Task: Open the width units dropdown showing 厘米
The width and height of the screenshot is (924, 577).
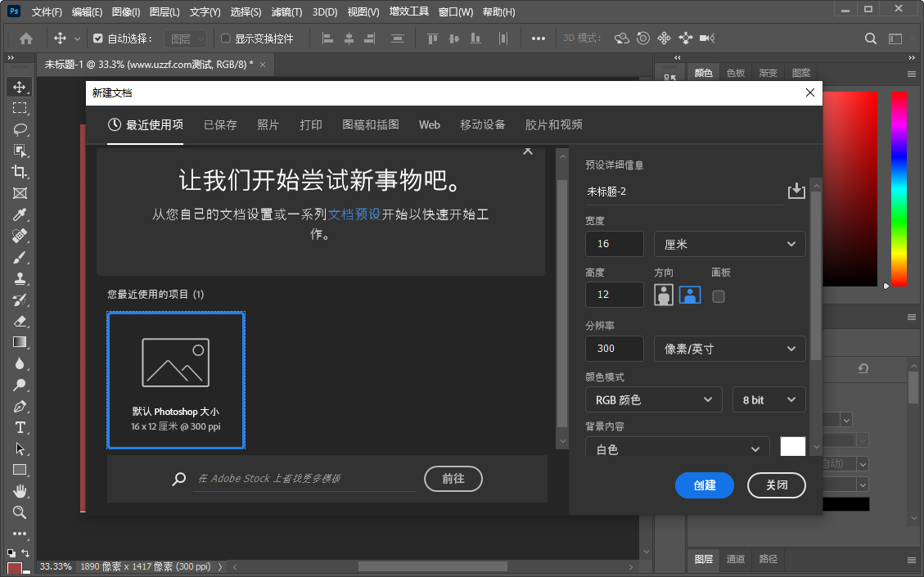Action: tap(728, 243)
